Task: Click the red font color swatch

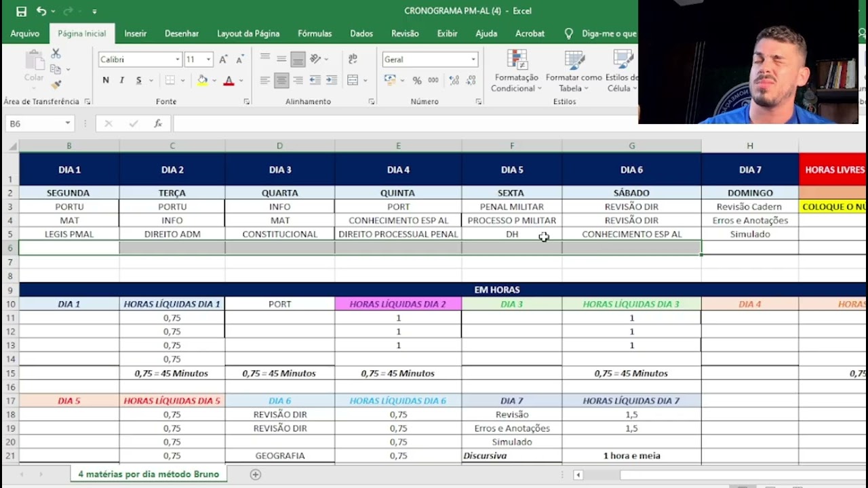Action: [229, 80]
